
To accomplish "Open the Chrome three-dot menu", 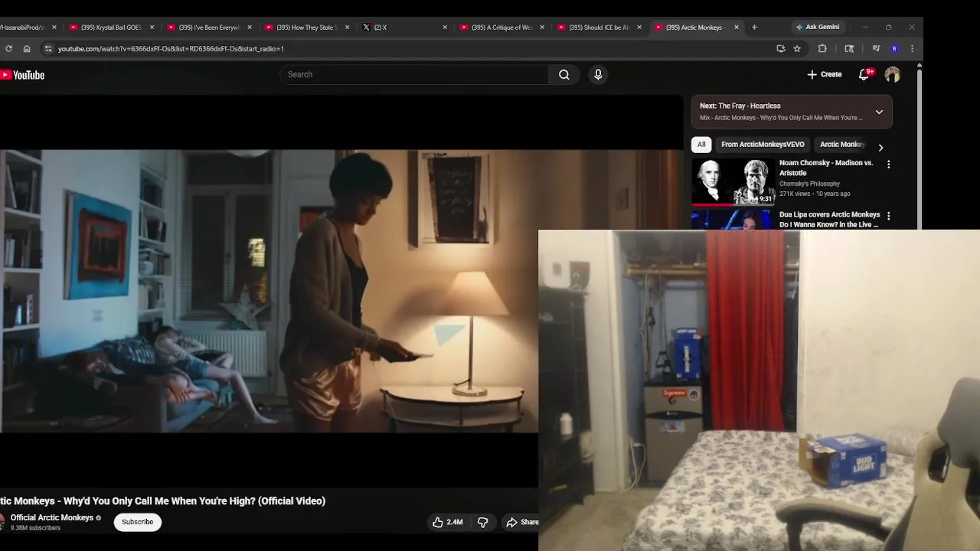I will coord(912,48).
